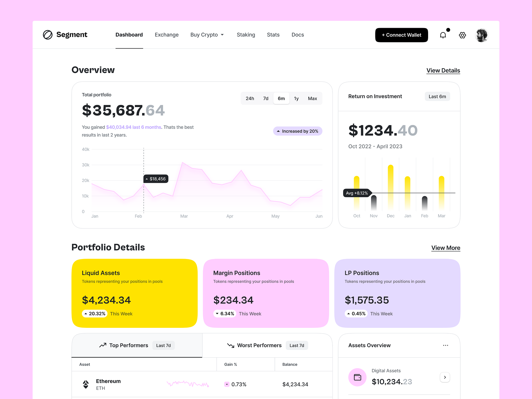Screen dimensions: 532x399
Task: Select Last 6m ROI period dropdown
Action: [437, 96]
